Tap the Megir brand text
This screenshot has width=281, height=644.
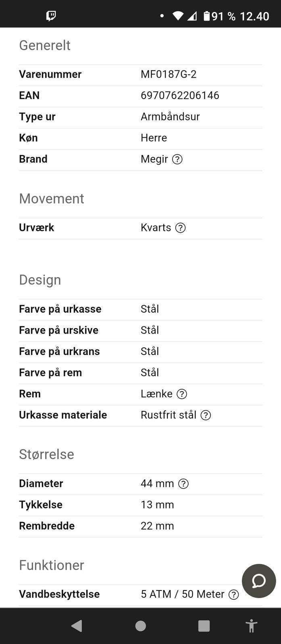(154, 159)
